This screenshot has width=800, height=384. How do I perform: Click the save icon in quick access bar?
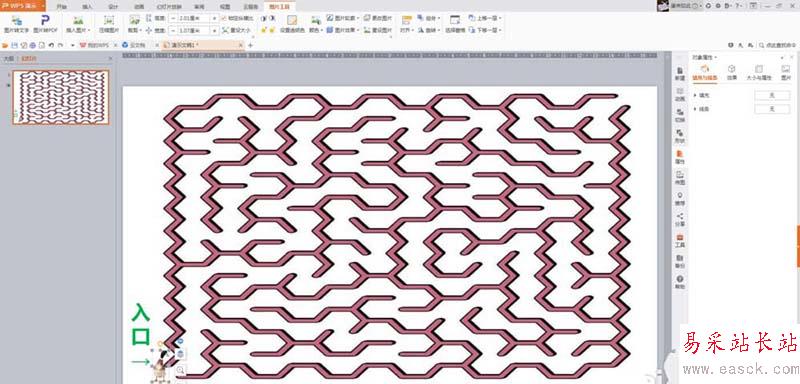click(14, 45)
